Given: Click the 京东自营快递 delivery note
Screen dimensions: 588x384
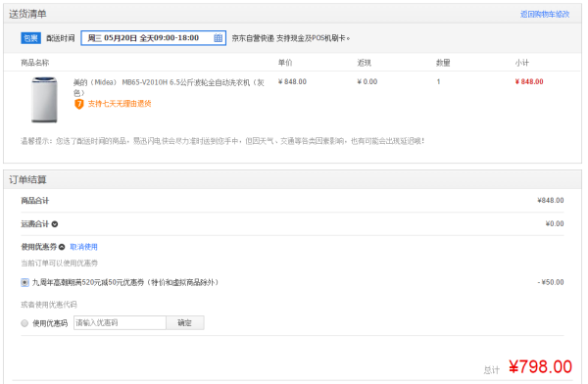Looking at the screenshot, I should 291,38.
